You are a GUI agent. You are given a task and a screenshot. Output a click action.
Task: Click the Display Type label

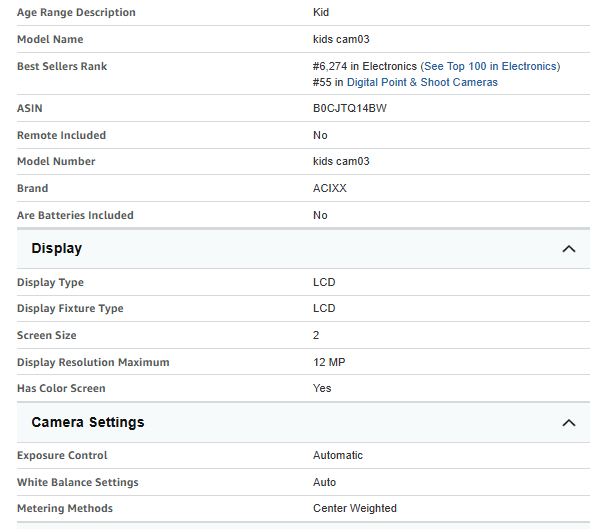coord(51,283)
